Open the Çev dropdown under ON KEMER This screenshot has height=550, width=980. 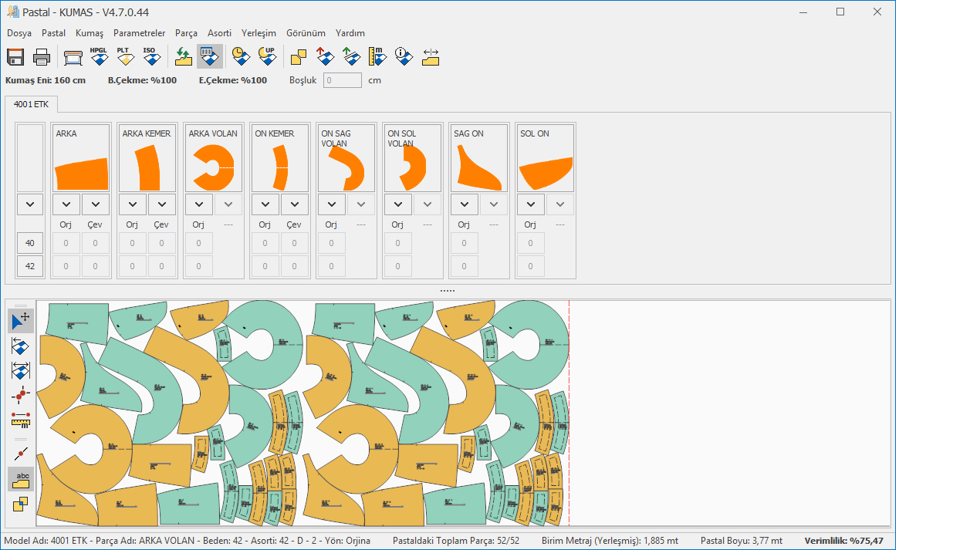tap(294, 204)
